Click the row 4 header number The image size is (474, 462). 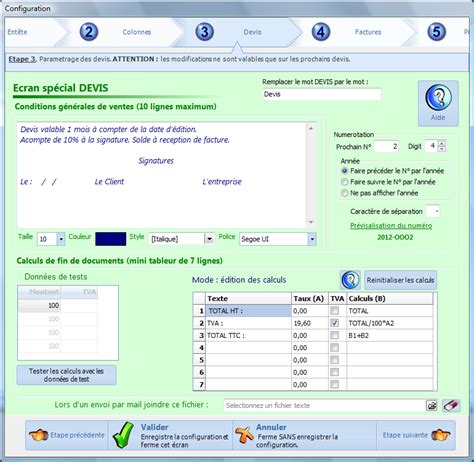200,348
